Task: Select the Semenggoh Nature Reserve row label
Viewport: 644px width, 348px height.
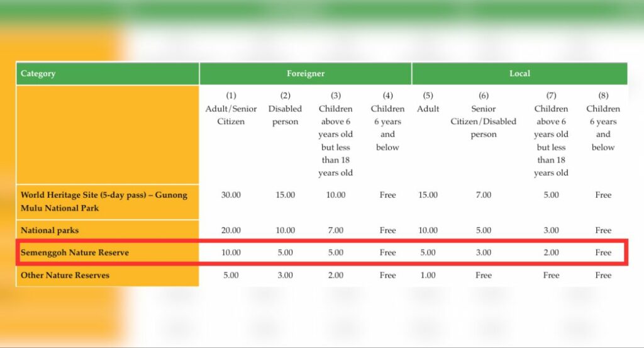Action: click(x=75, y=252)
